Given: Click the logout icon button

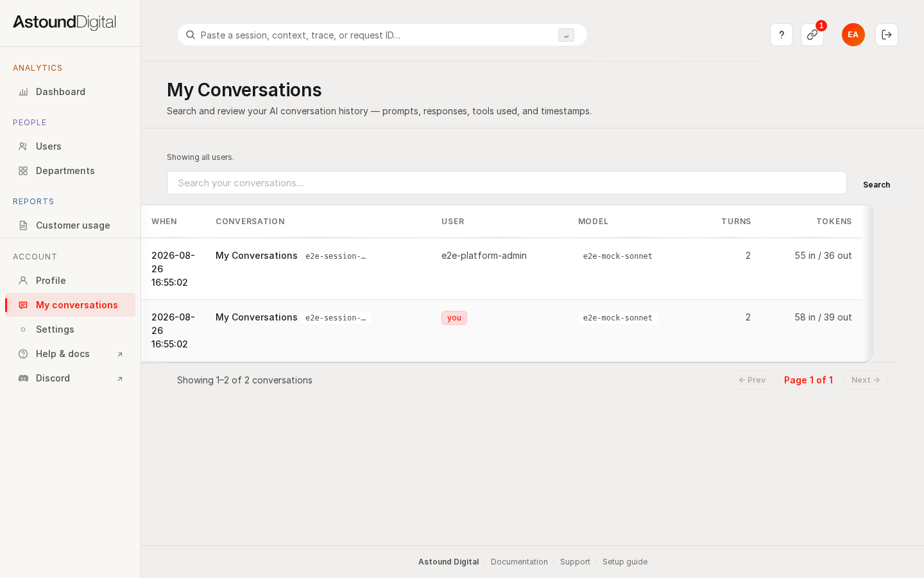Looking at the screenshot, I should (887, 35).
